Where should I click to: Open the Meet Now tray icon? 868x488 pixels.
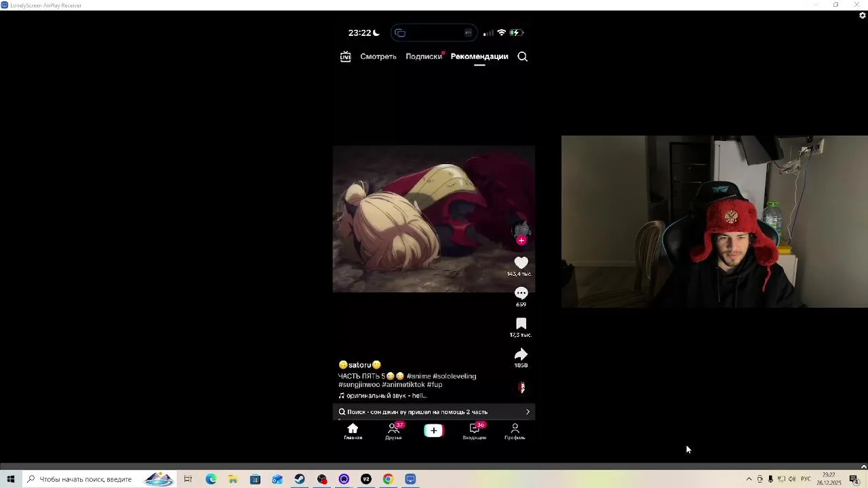coord(759,479)
